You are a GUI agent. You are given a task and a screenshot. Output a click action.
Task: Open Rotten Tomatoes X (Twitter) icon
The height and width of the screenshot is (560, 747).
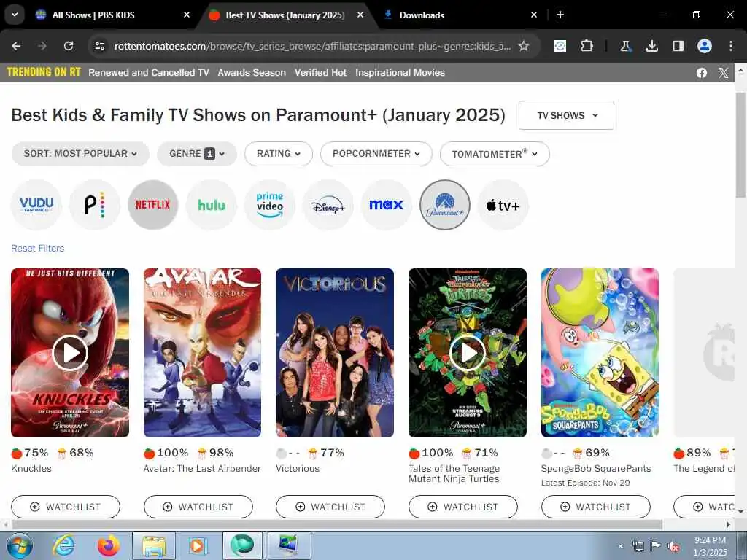[x=723, y=73]
